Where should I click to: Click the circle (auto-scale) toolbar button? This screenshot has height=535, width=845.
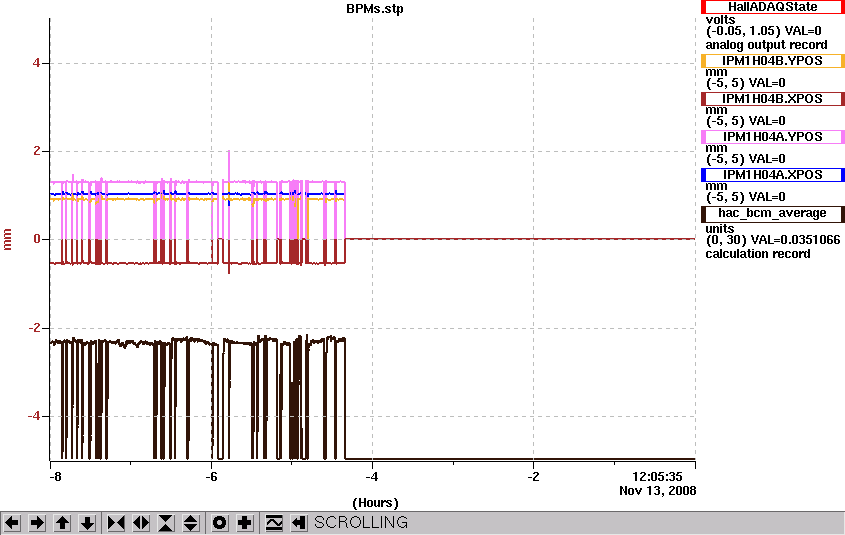pyautogui.click(x=219, y=523)
